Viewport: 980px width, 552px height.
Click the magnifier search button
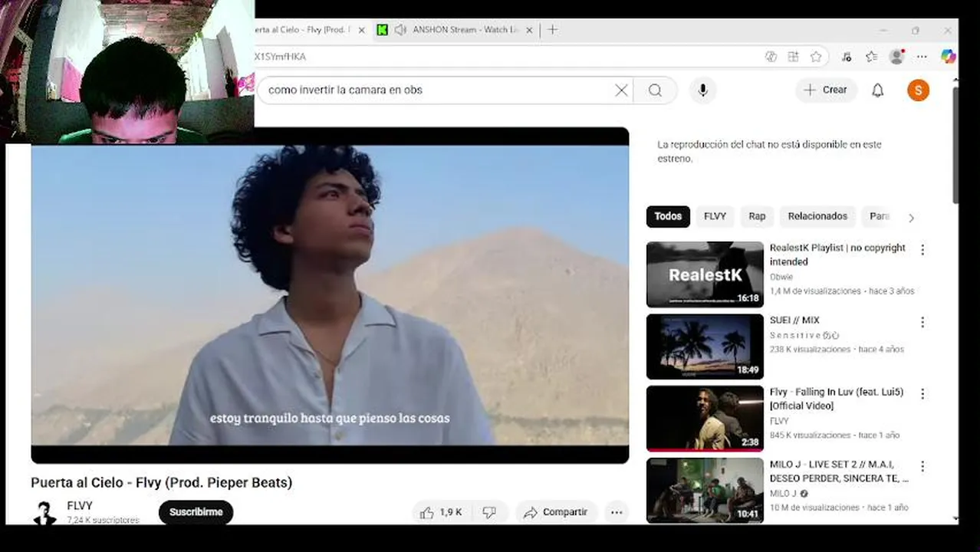click(x=655, y=90)
